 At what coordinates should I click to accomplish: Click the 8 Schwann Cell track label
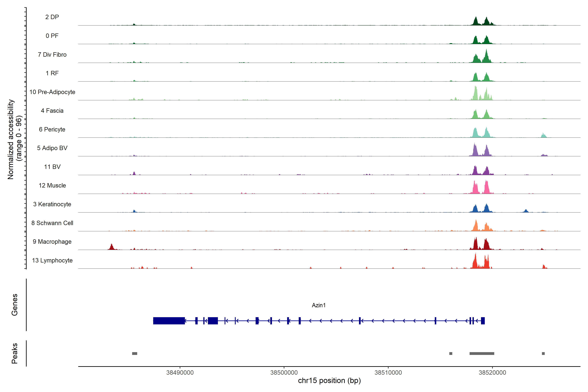[x=52, y=223]
